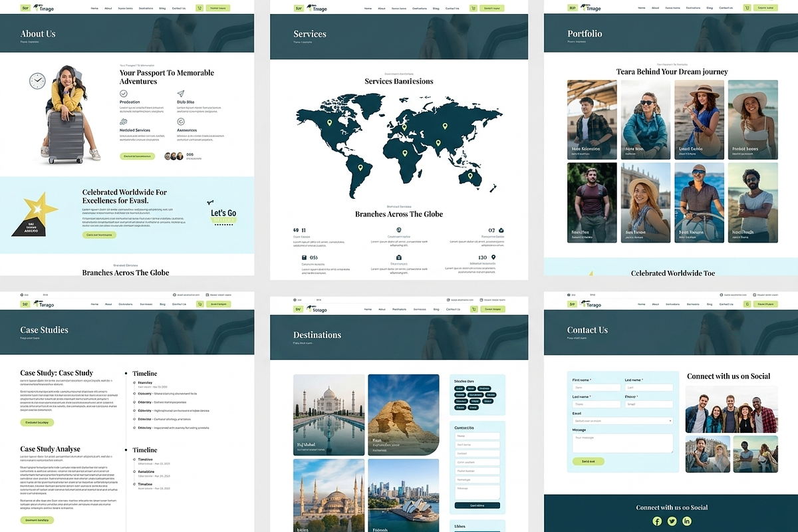
Task: Click the green button below Case Study: Case Study
Action: point(37,422)
